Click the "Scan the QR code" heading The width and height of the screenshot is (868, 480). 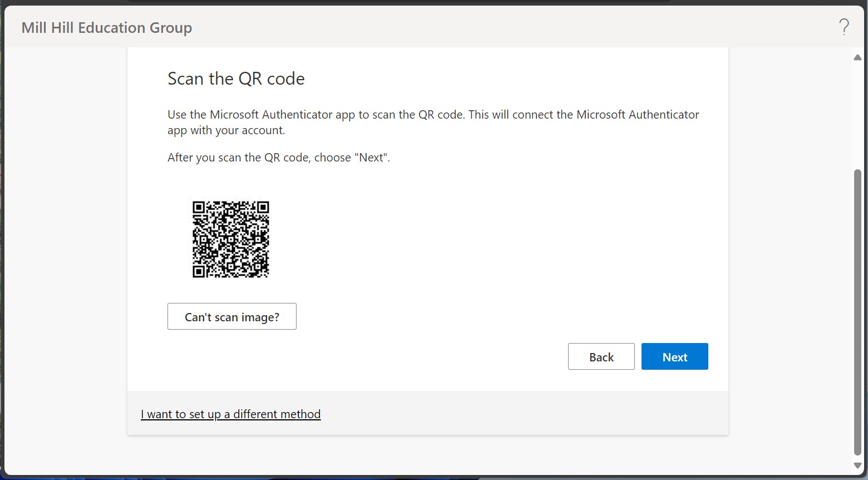[236, 79]
